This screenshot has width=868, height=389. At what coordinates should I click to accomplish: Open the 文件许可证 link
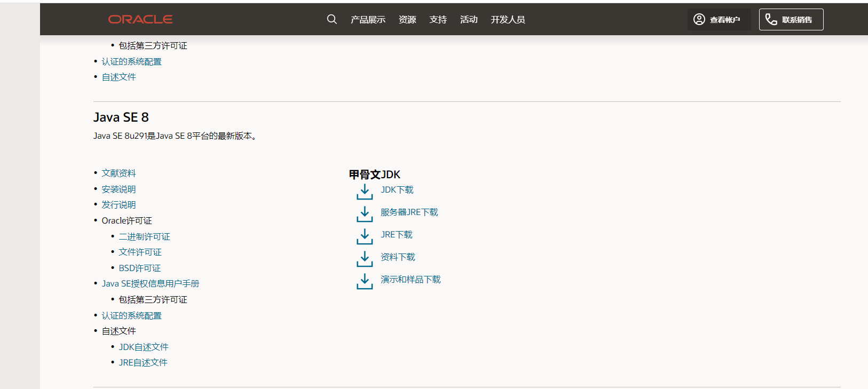click(x=140, y=252)
